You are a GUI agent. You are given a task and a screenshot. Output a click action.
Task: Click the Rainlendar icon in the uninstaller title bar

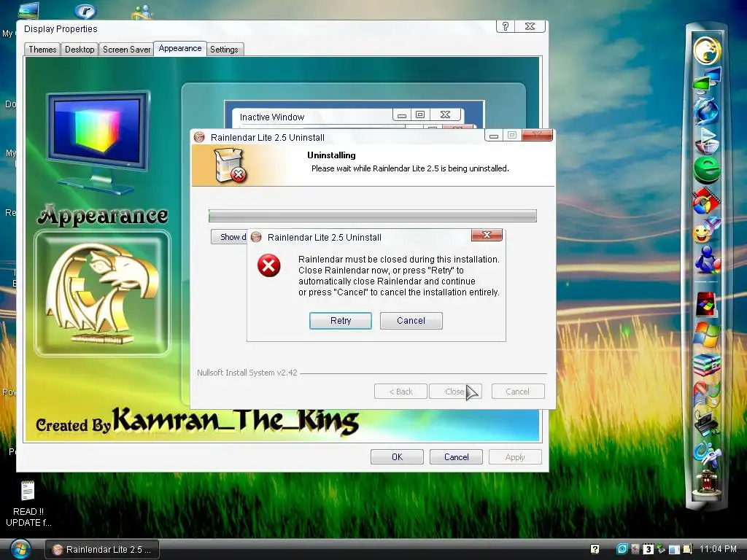pyautogui.click(x=199, y=137)
